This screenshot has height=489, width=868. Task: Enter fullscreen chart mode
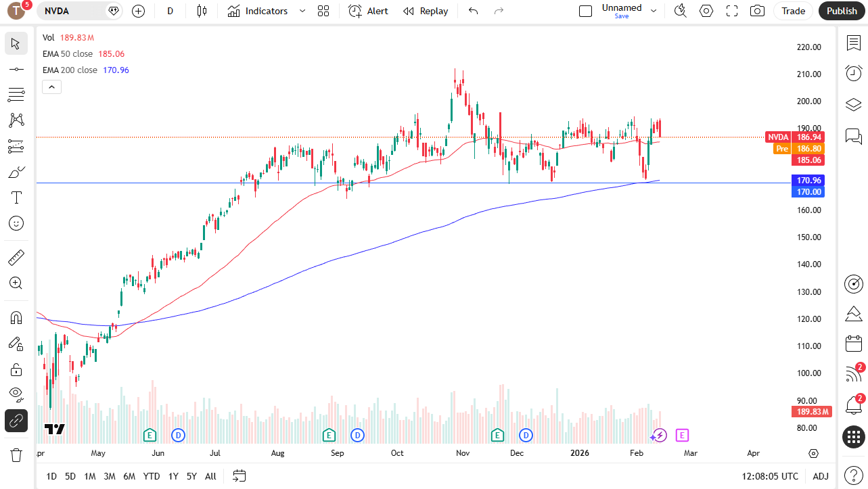point(732,11)
